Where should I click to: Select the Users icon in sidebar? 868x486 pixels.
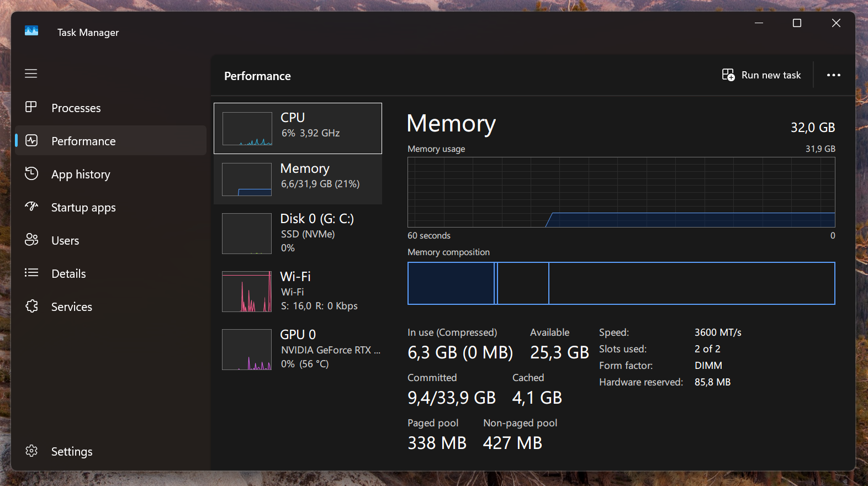click(x=31, y=240)
